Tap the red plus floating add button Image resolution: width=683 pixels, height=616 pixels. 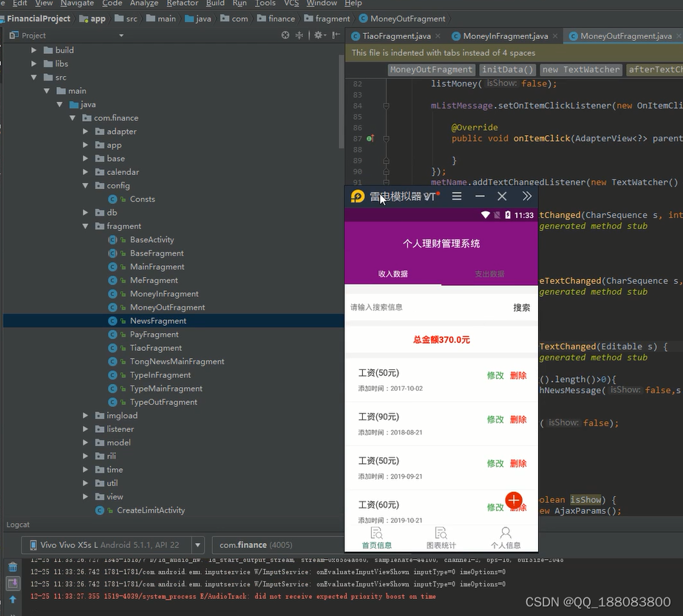coord(514,500)
